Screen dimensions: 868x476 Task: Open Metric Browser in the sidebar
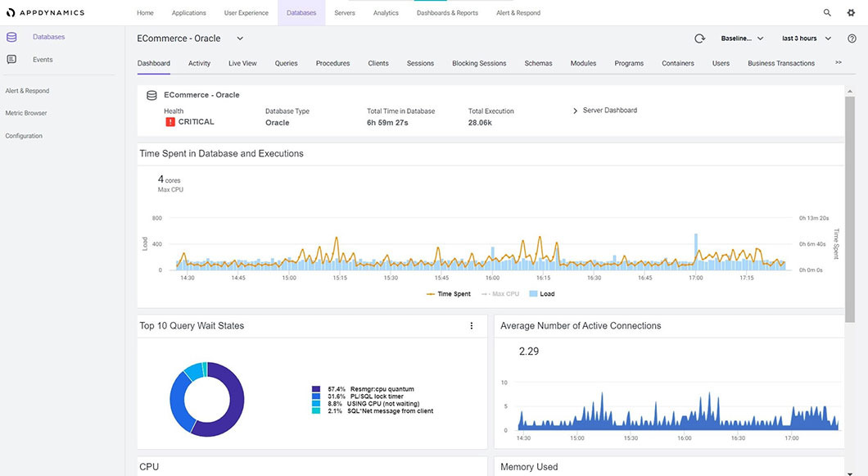pyautogui.click(x=26, y=113)
